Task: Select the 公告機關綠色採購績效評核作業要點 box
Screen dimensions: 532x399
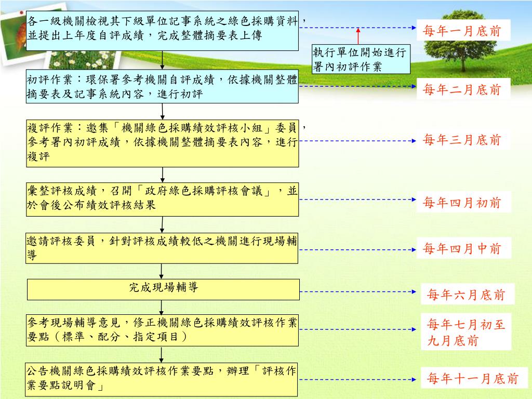Action: 163,380
